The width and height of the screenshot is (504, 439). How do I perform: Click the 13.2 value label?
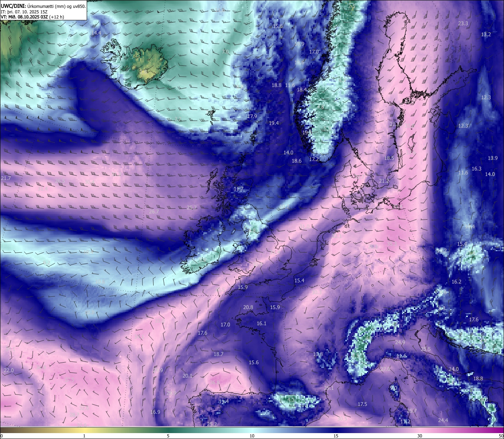pyautogui.click(x=486, y=34)
